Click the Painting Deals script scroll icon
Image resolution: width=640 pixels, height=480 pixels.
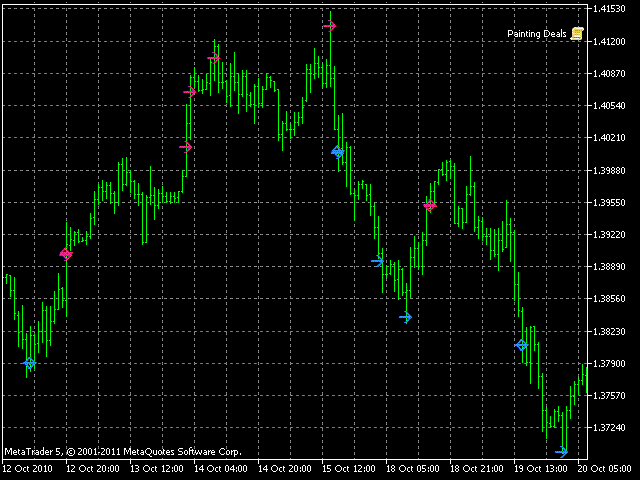coord(577,33)
